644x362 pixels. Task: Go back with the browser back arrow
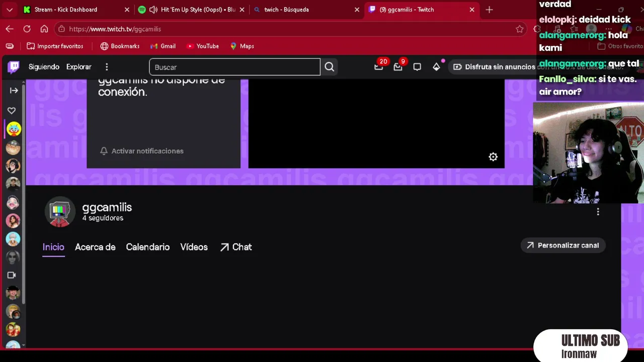(10, 29)
